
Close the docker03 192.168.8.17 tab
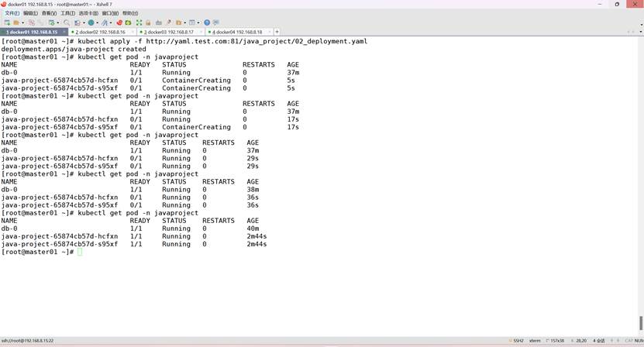[x=201, y=32]
